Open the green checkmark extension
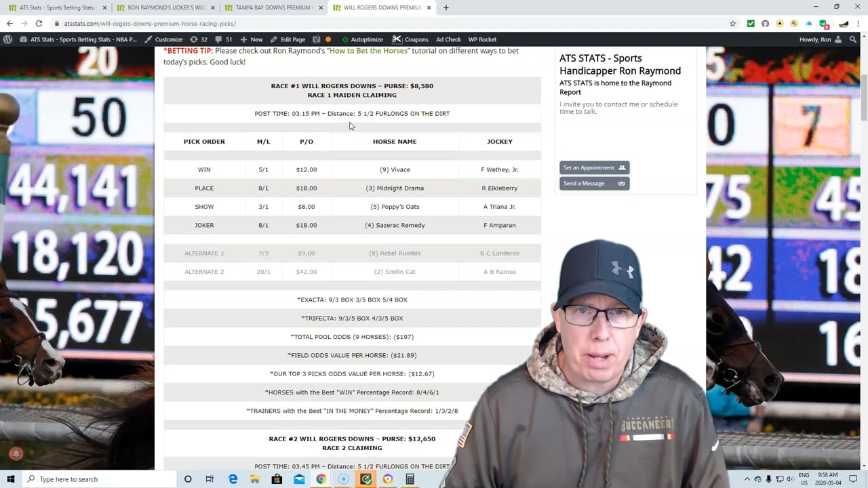 [x=751, y=23]
